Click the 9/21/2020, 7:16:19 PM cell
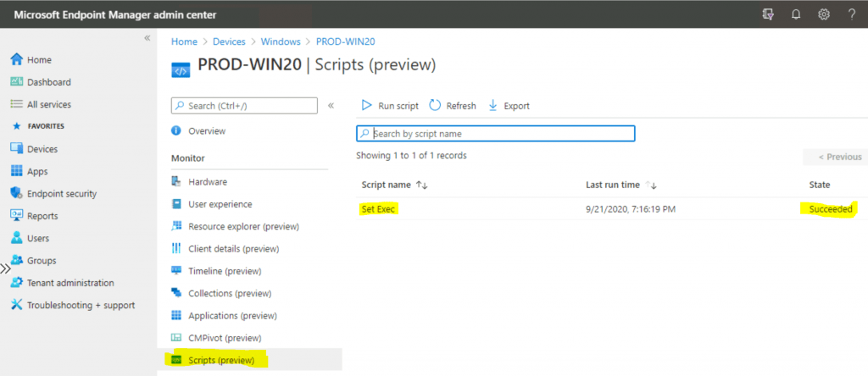 click(631, 209)
